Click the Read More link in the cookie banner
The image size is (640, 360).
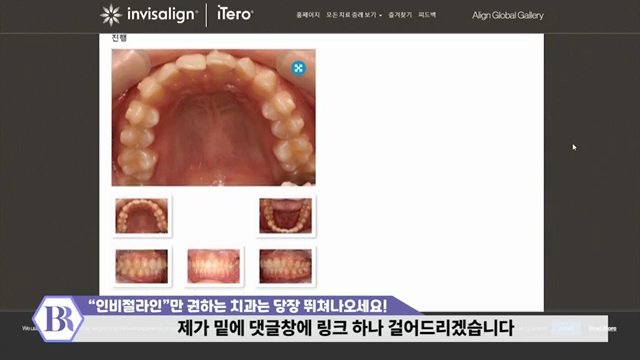(602, 329)
